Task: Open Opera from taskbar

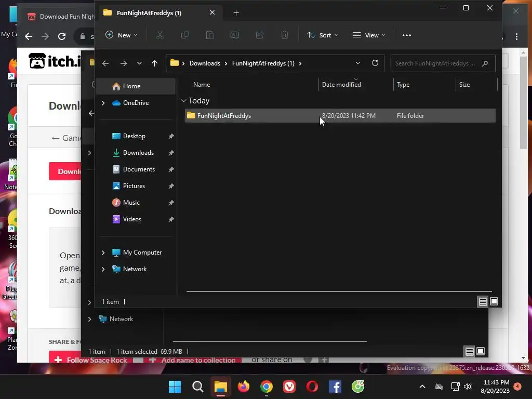Action: pyautogui.click(x=312, y=387)
